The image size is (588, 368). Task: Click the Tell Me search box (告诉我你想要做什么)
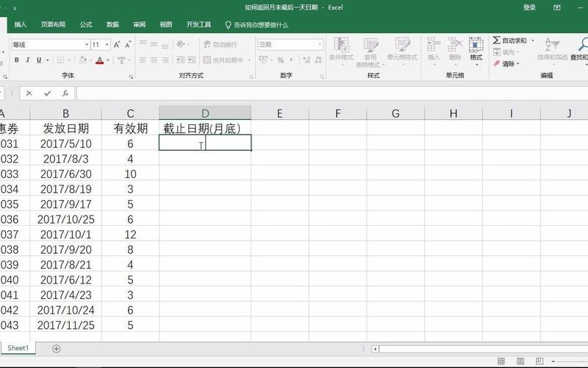pos(257,25)
